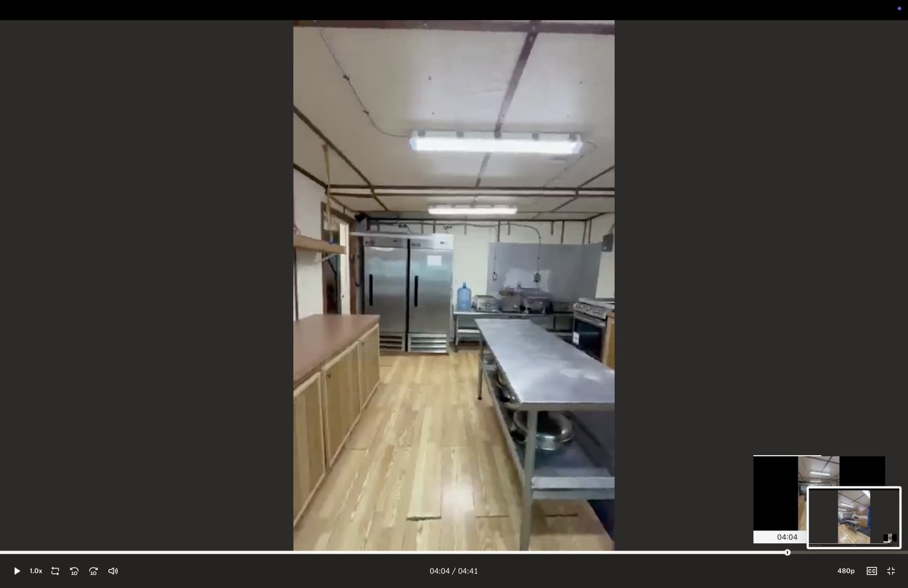The image size is (908, 588).
Task: Click the 04:04 timestamp under the preview thumbnail
Action: coord(787,537)
